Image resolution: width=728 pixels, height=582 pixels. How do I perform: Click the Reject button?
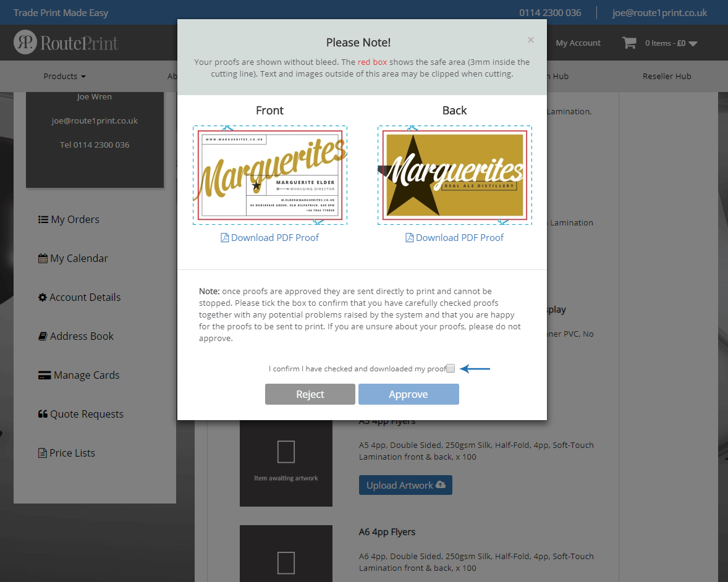(x=310, y=394)
